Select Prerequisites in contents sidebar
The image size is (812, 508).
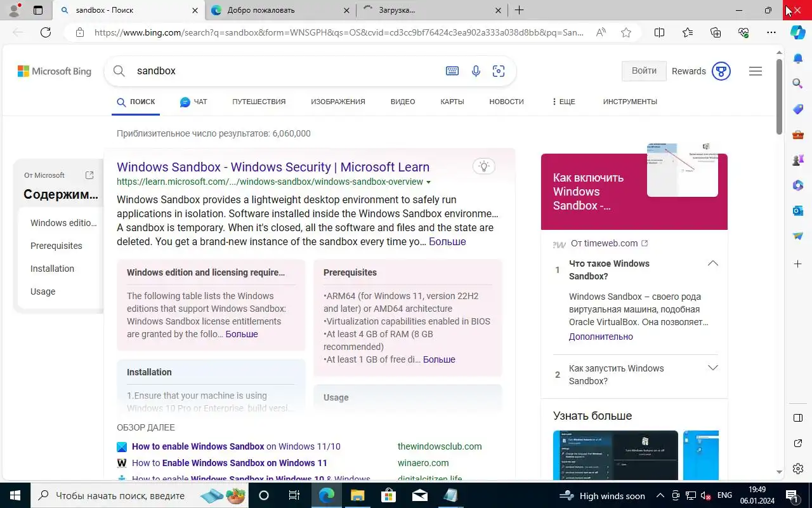[x=56, y=246]
